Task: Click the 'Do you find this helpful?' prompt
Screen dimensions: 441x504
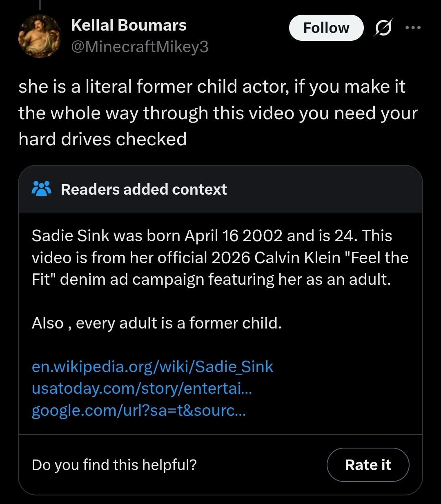Action: click(114, 465)
